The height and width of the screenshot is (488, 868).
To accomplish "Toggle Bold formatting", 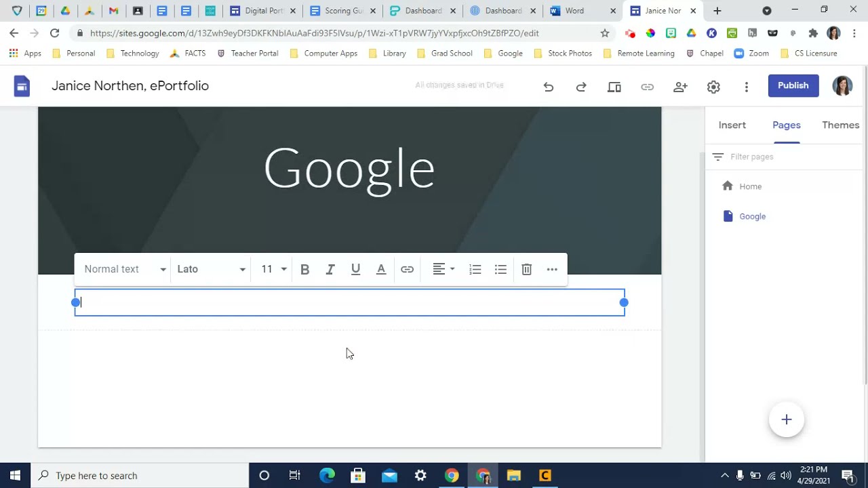I will (305, 269).
